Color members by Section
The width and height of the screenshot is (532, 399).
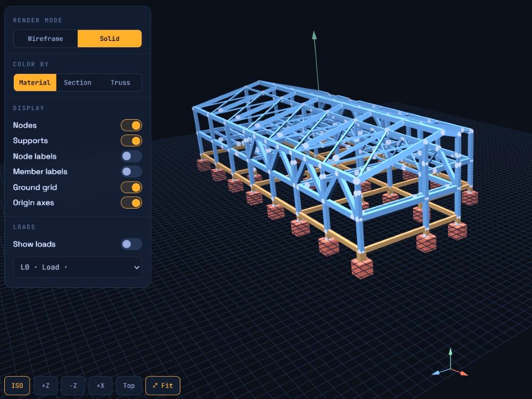pyautogui.click(x=78, y=82)
